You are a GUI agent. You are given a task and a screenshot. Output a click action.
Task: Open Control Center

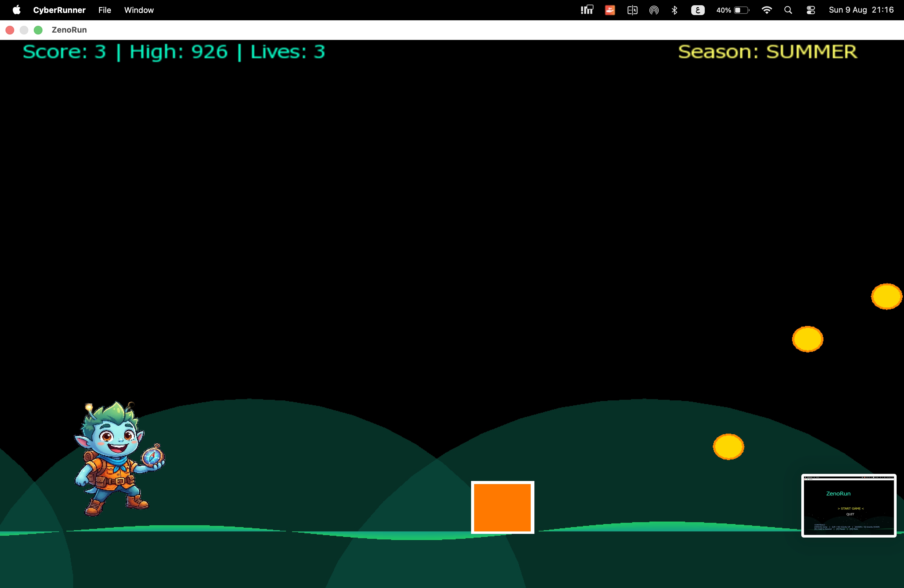[811, 10]
